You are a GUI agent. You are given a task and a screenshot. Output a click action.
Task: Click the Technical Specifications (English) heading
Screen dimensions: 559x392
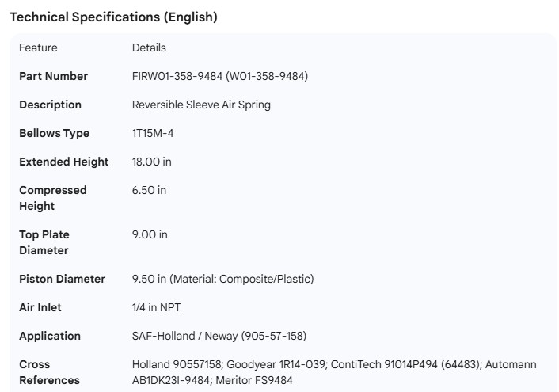pos(113,17)
